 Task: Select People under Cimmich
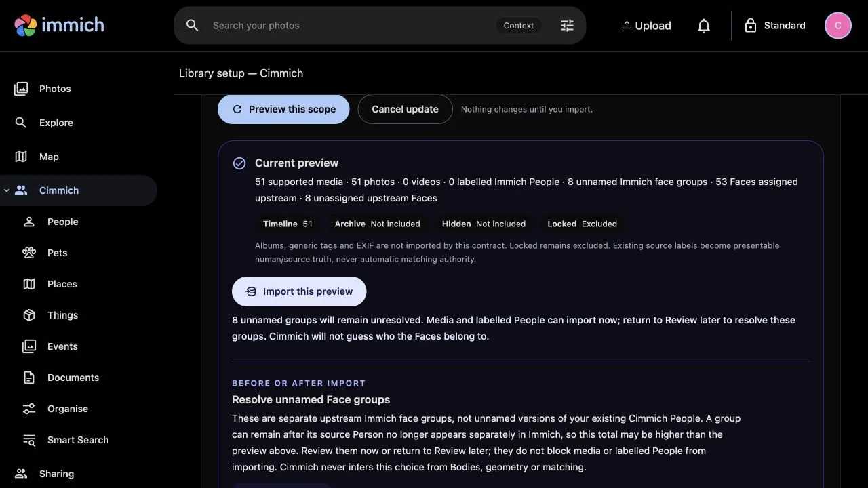tap(79, 222)
